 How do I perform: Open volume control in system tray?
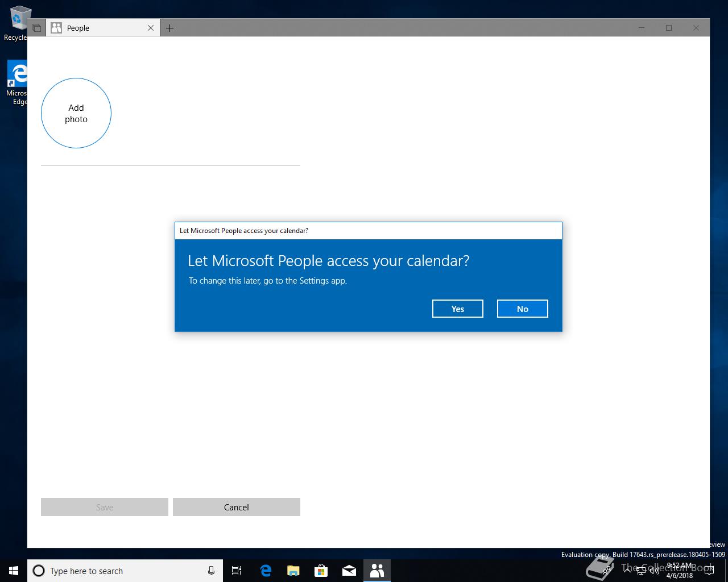655,571
